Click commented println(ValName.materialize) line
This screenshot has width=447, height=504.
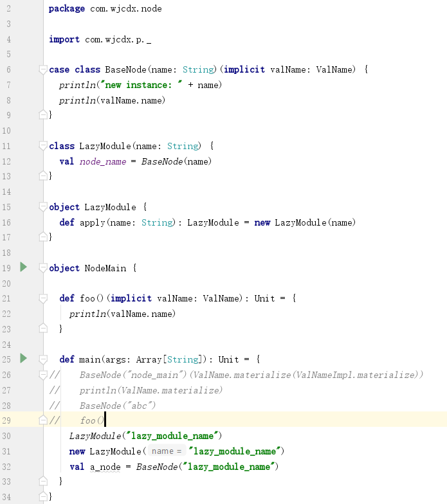pyautogui.click(x=151, y=390)
